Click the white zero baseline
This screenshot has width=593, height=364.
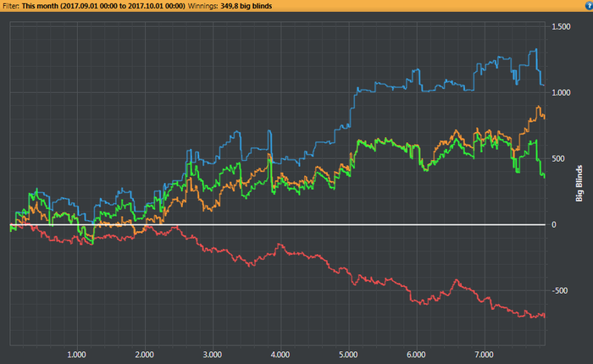point(278,224)
